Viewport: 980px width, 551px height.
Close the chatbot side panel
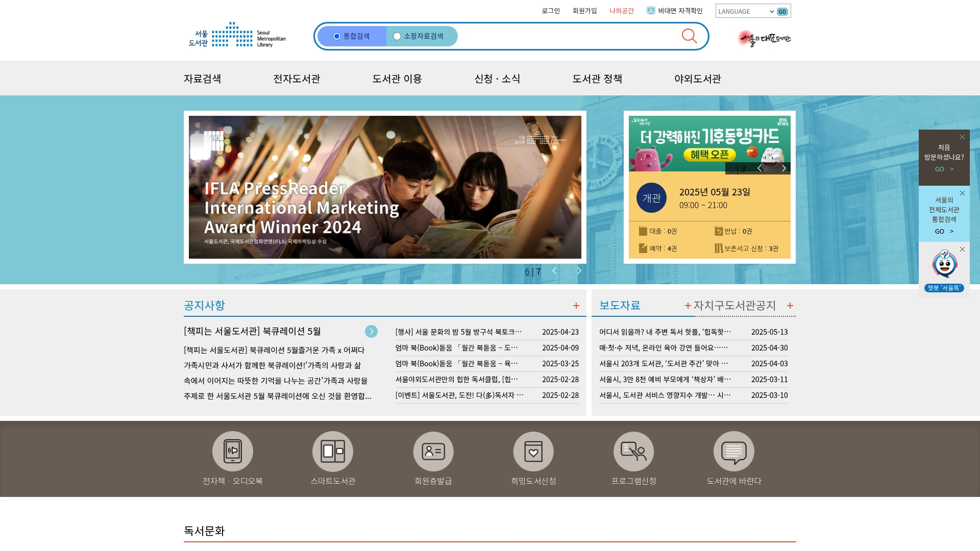point(962,249)
